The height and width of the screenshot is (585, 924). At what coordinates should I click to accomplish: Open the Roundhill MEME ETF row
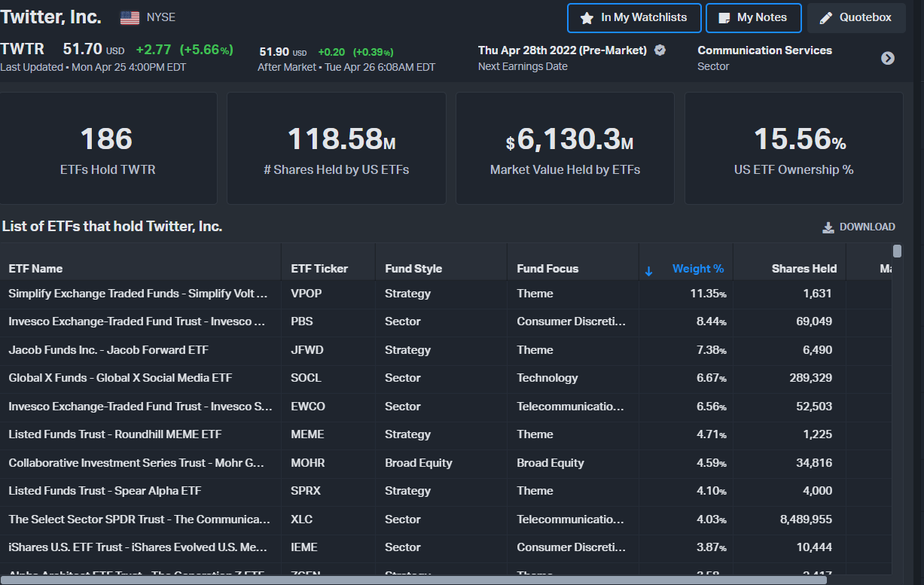pyautogui.click(x=115, y=434)
